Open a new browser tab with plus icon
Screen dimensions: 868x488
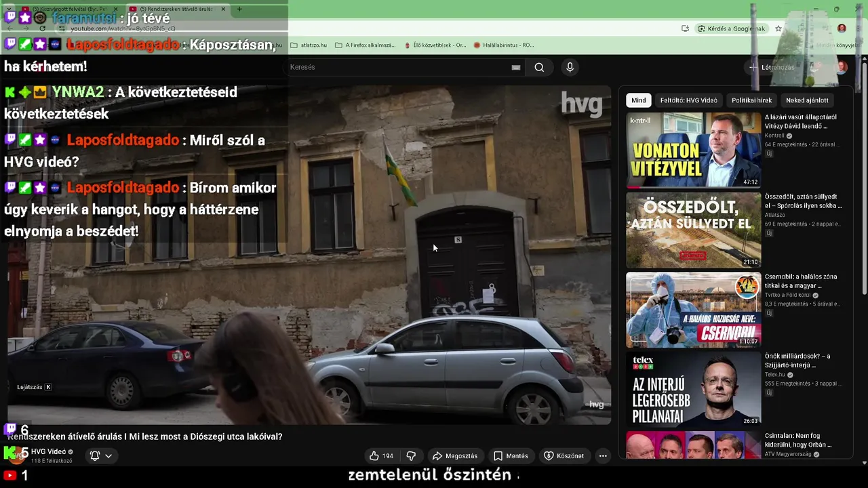(239, 9)
